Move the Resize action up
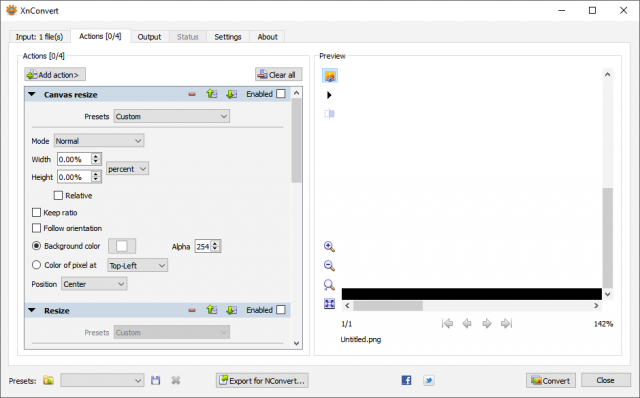Screen dimensions: 640x398 click(x=211, y=310)
